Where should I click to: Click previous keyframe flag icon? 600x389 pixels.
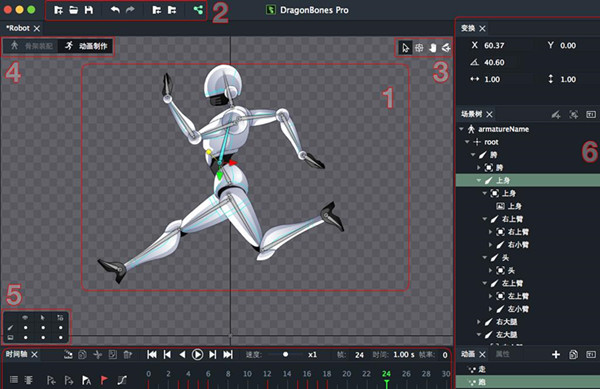point(51,380)
